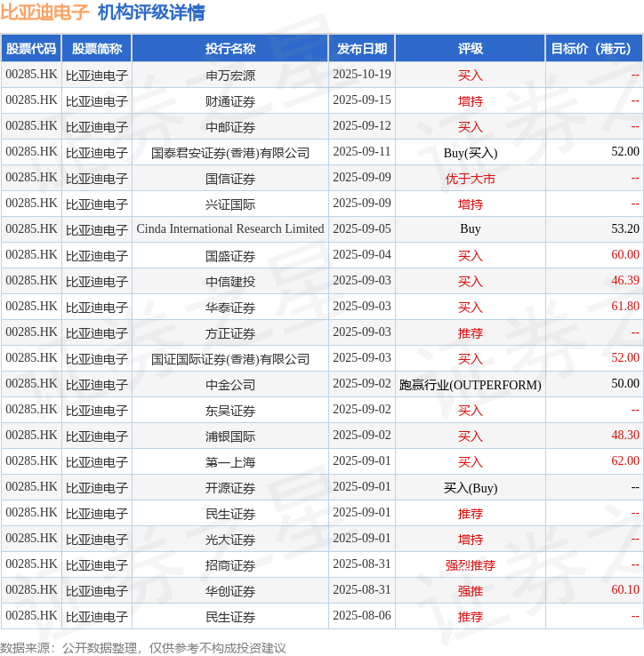
Task: Click the 46.39 target price
Action: tap(625, 281)
